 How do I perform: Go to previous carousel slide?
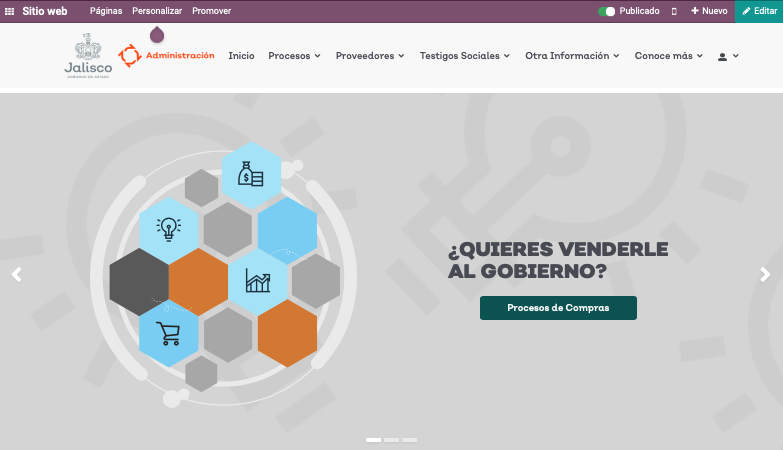click(16, 274)
